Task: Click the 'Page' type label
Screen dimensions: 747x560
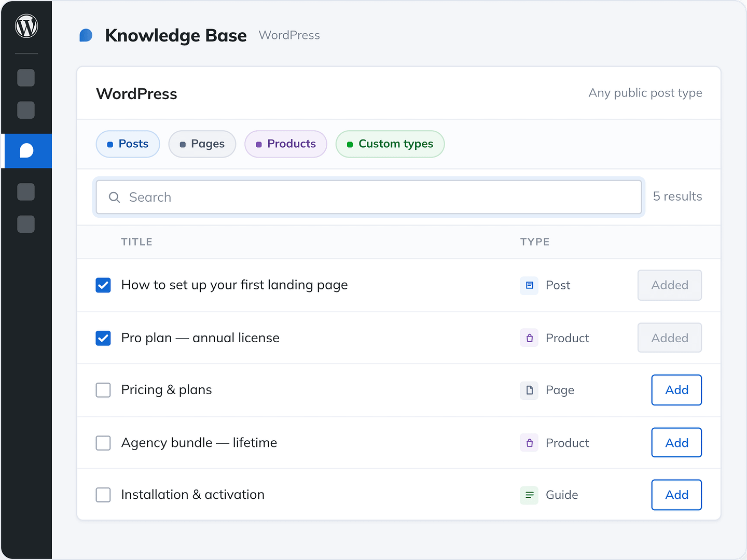Action: tap(560, 390)
